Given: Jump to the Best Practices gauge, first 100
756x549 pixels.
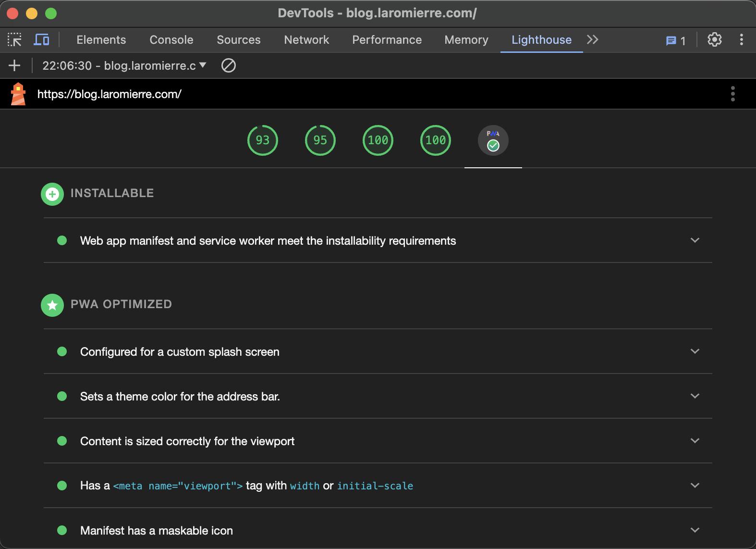Looking at the screenshot, I should (x=378, y=140).
